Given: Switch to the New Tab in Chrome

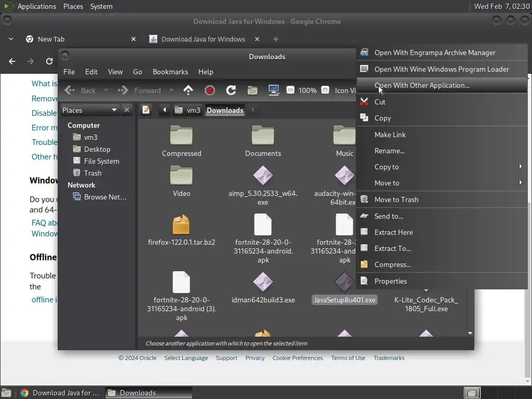Looking at the screenshot, I should [82, 39].
